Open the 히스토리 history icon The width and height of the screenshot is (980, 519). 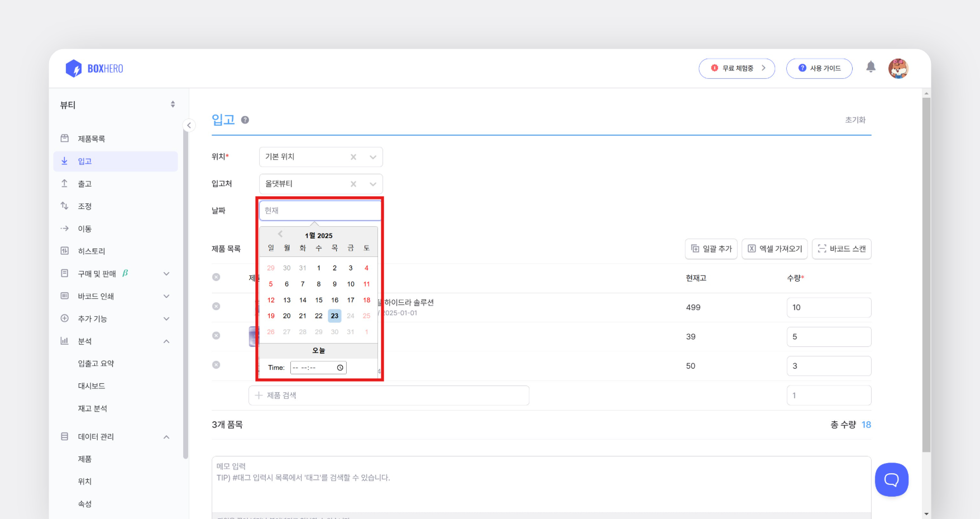click(x=65, y=250)
